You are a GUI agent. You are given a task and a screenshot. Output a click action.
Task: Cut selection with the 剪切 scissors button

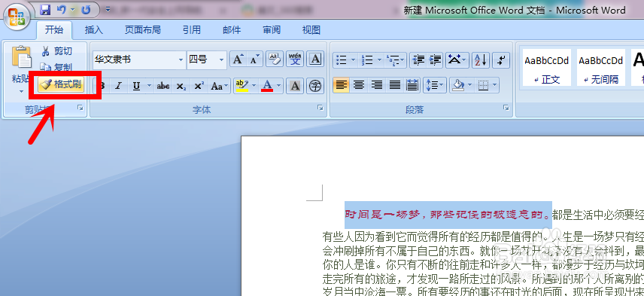(57, 51)
